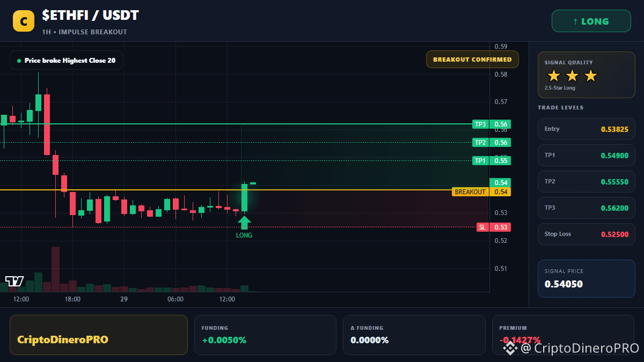Click the 06:00 time axis label
644x362 pixels.
[x=175, y=299]
